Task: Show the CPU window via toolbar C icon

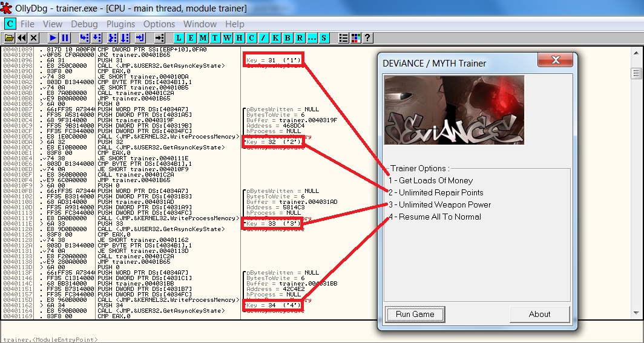Action: pyautogui.click(x=251, y=38)
